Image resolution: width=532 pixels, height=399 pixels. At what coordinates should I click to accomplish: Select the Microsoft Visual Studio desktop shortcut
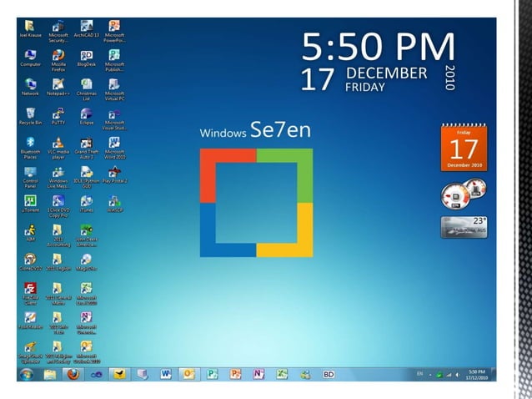(x=114, y=119)
